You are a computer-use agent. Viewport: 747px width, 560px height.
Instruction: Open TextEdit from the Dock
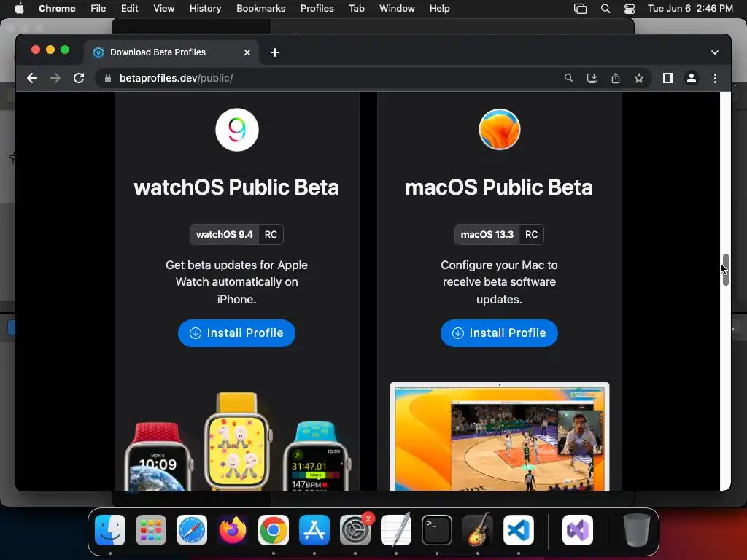click(396, 530)
